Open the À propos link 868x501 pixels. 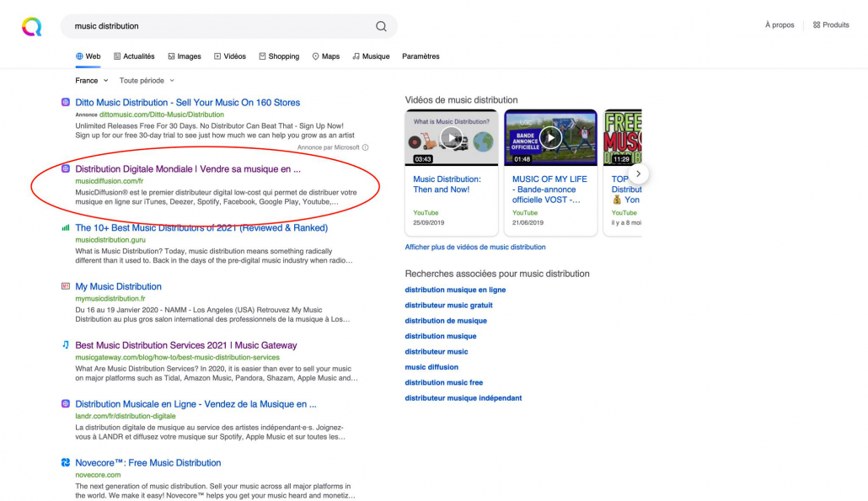(780, 25)
